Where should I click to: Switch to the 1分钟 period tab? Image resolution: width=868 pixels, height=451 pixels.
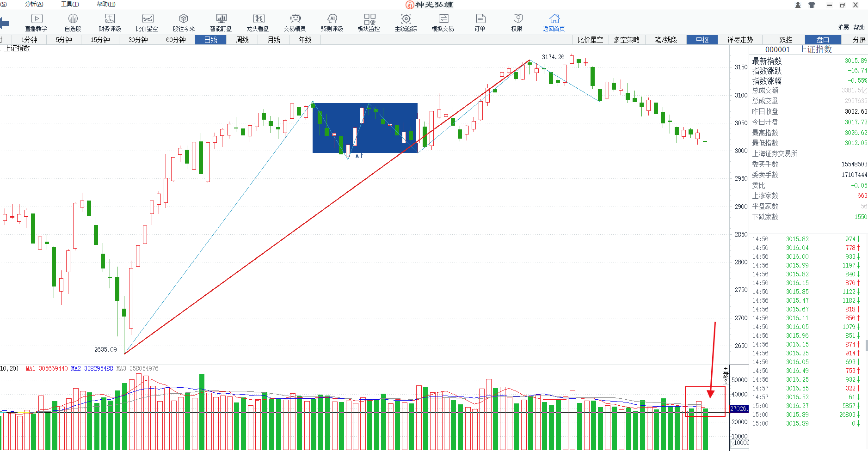(x=29, y=40)
